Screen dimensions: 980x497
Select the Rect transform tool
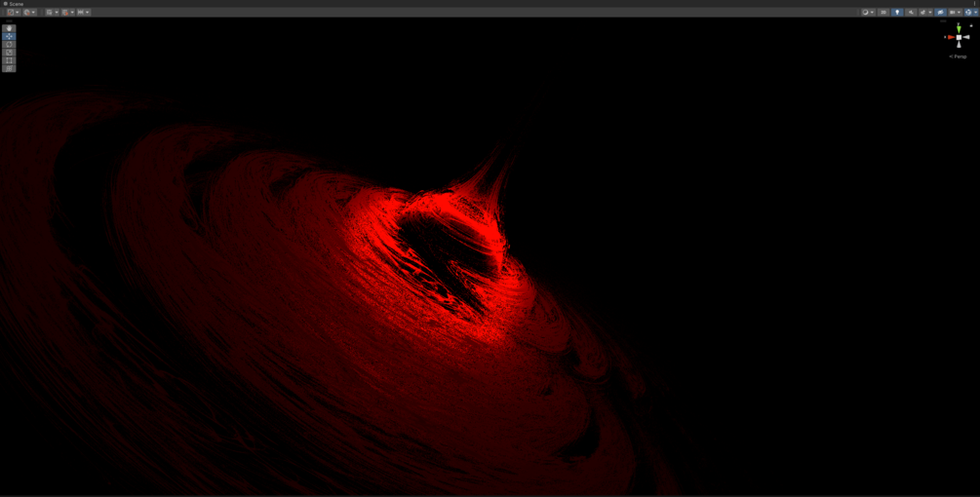tap(9, 60)
